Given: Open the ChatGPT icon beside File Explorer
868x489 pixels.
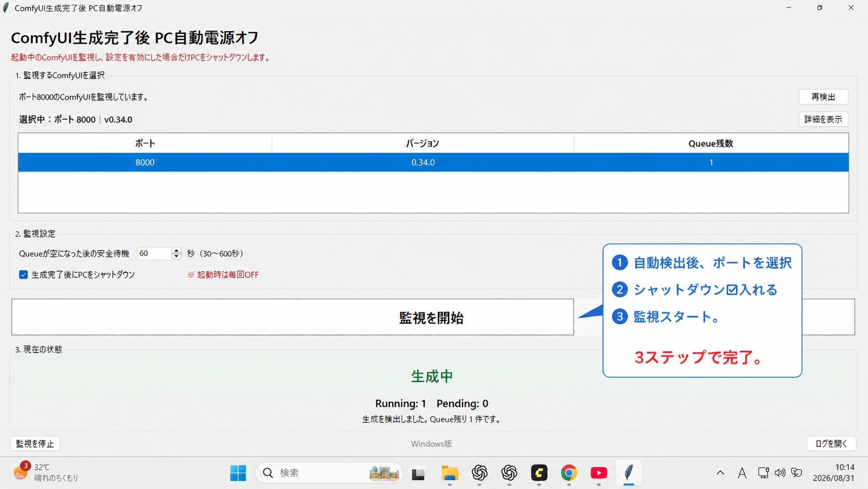Looking at the screenshot, I should (480, 473).
